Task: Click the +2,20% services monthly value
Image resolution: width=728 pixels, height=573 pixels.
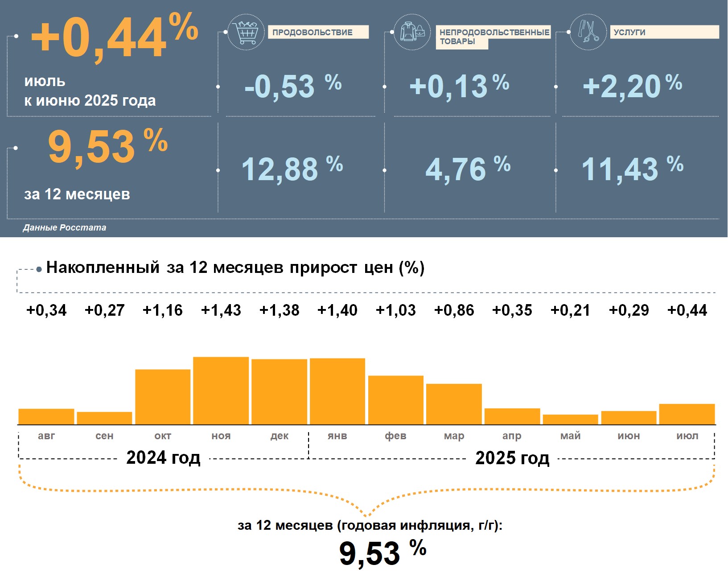Action: [x=632, y=86]
